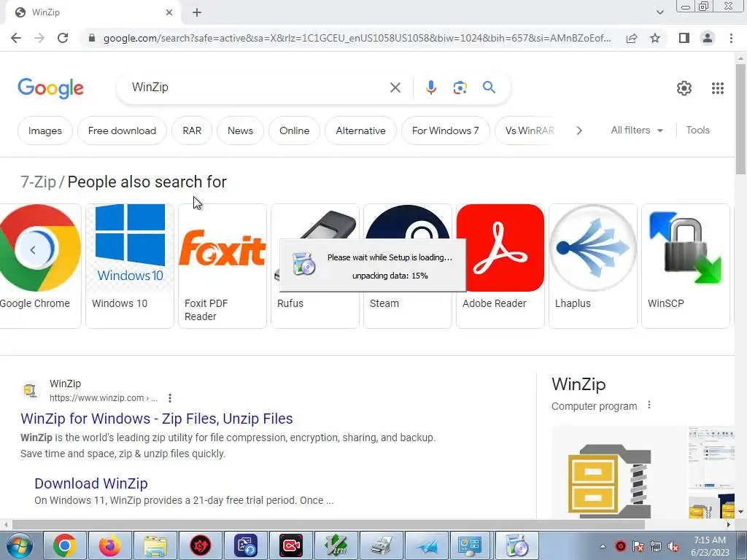Viewport: 747px width, 560px height.
Task: Switch to Chrome in the taskbar
Action: point(65,545)
